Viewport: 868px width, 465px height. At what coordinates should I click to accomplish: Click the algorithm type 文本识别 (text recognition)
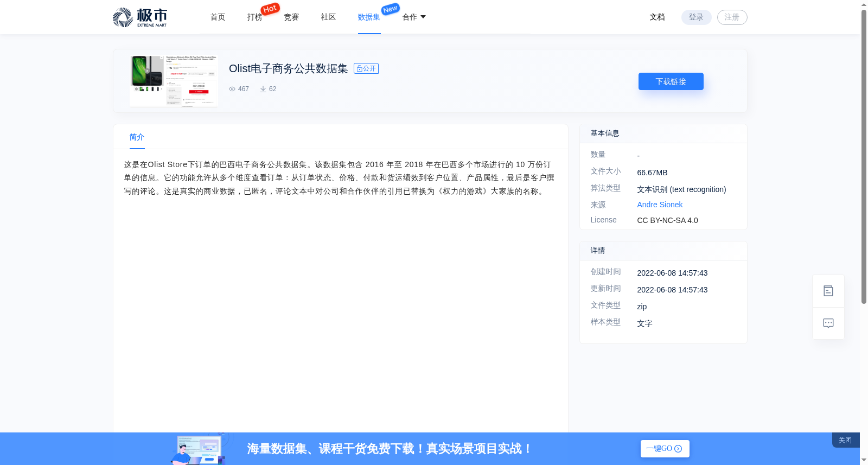click(681, 189)
